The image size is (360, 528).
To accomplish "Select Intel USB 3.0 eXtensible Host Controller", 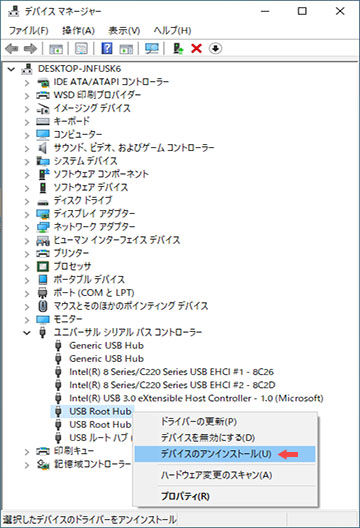I will click(x=196, y=398).
